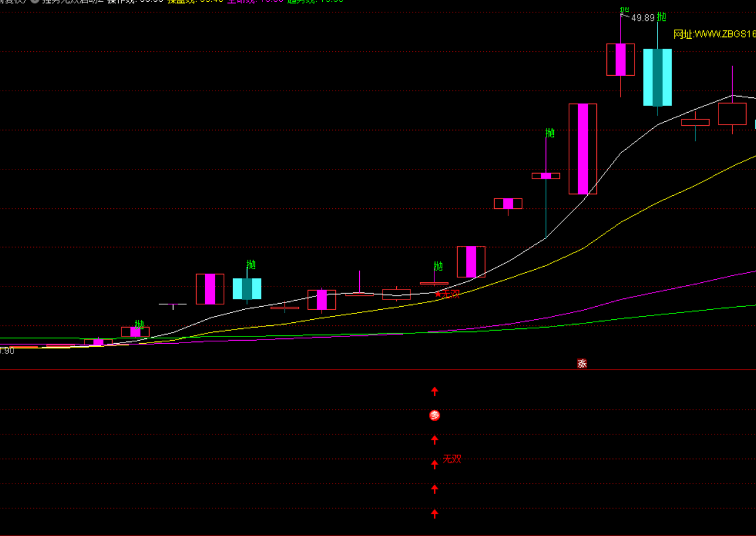The height and width of the screenshot is (536, 756).
Task: Click the red 多 circle signal icon
Action: coord(434,416)
